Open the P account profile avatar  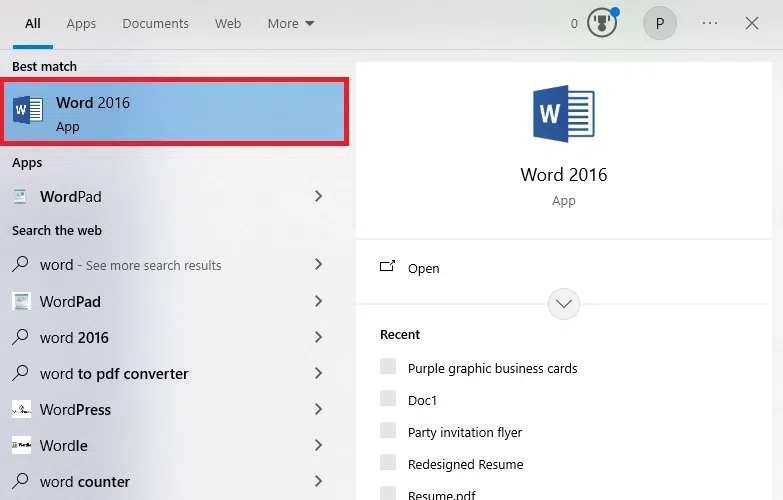(x=660, y=23)
